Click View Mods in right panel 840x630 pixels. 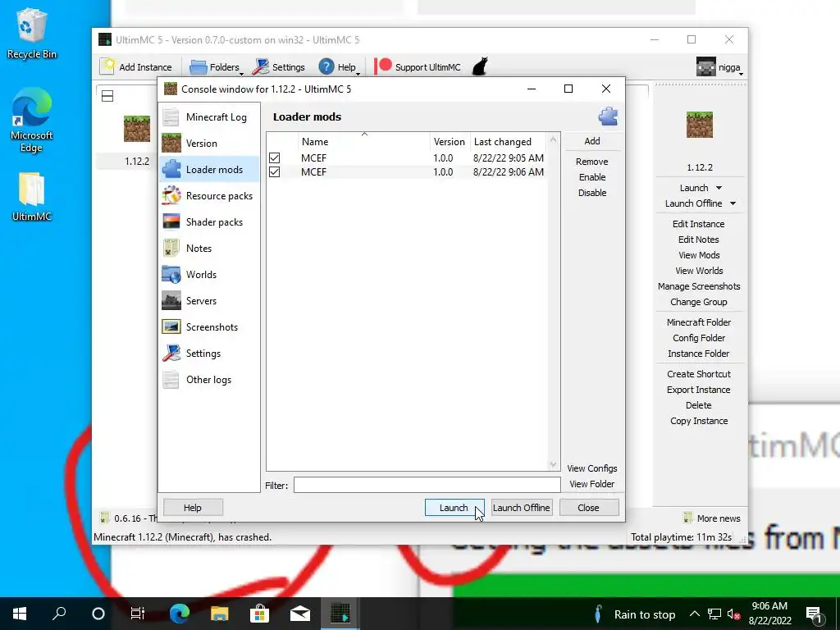coord(699,255)
